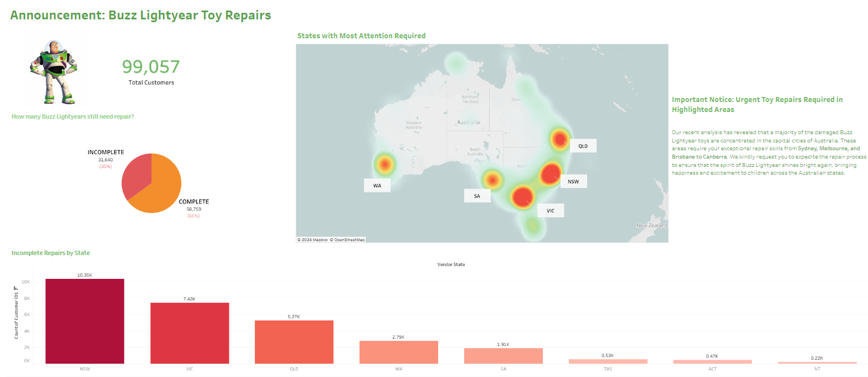Click the 0.22K value above the NT bar
868x377 pixels.
(x=817, y=358)
